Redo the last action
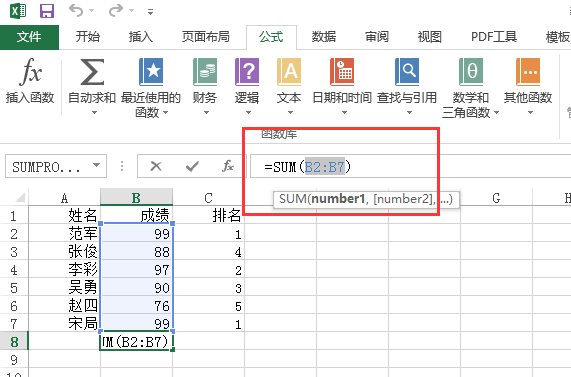 (x=116, y=11)
